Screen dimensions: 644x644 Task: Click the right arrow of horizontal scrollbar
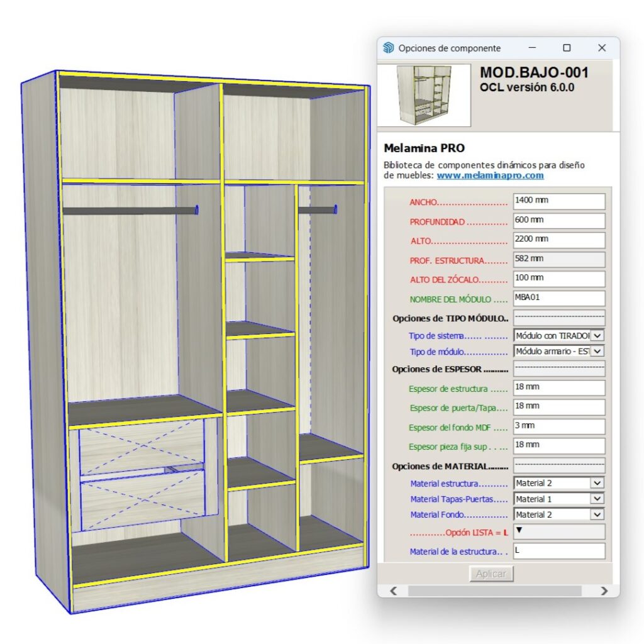tap(604, 591)
